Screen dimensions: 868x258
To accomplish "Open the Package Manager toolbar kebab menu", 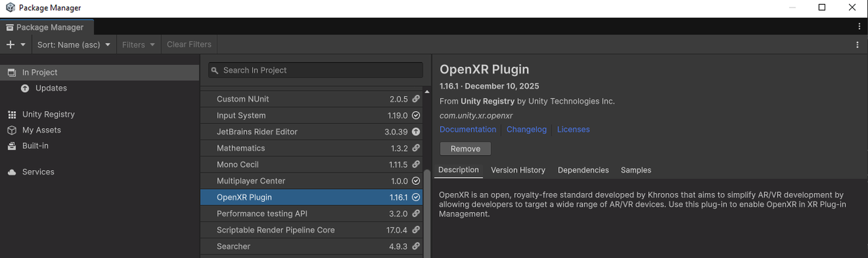I will [x=858, y=45].
